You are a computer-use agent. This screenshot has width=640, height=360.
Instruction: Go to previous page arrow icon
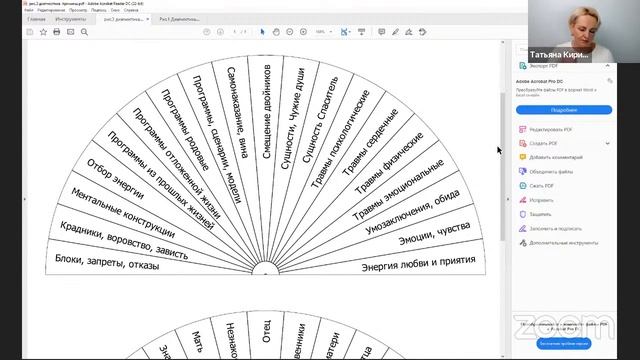pos(207,32)
